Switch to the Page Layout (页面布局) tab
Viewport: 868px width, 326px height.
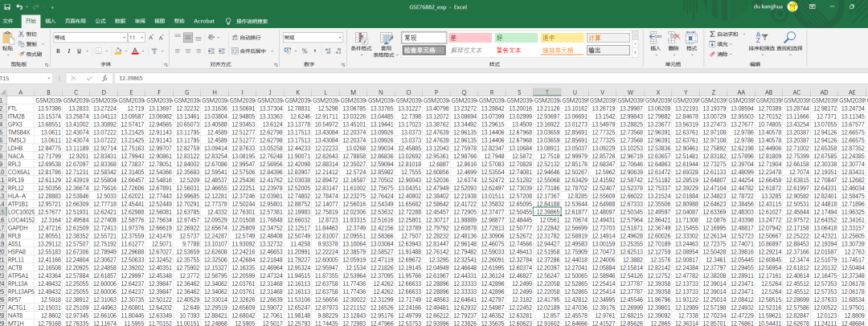[x=76, y=21]
